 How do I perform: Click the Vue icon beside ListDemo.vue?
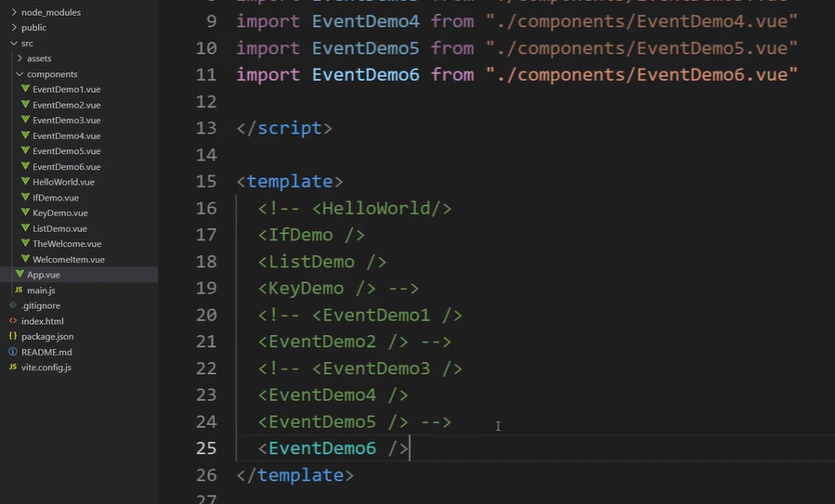[25, 227]
